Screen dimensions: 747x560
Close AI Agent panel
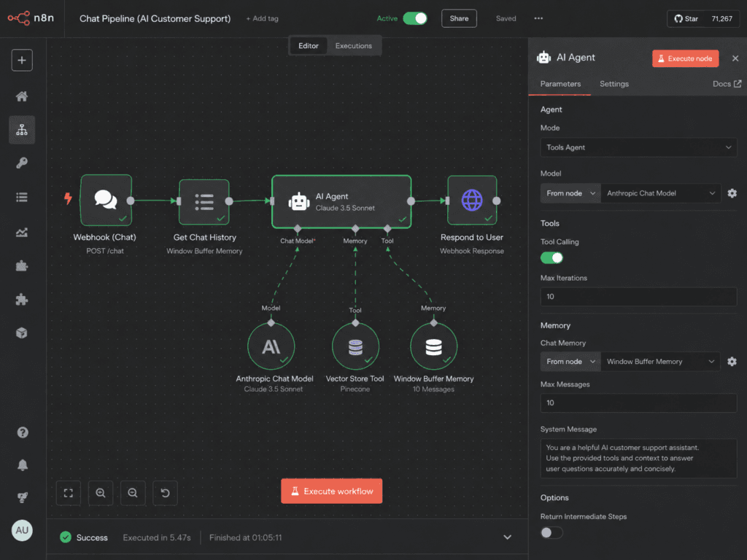pos(735,58)
